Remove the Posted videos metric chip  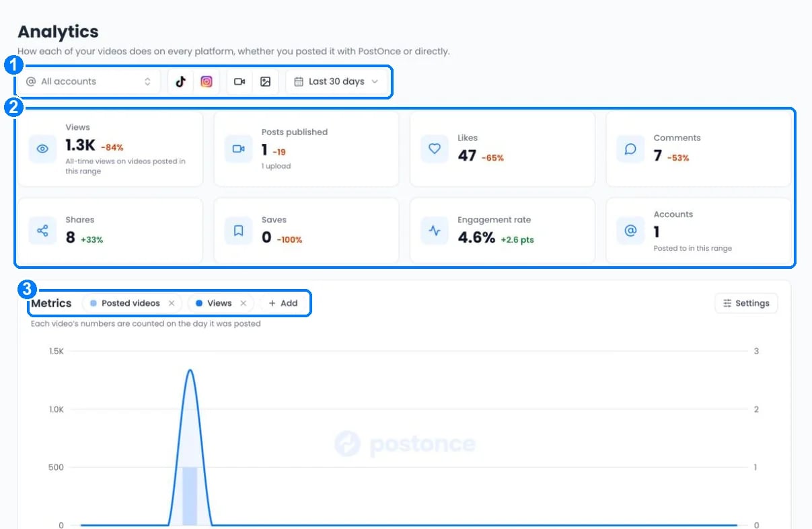(172, 303)
